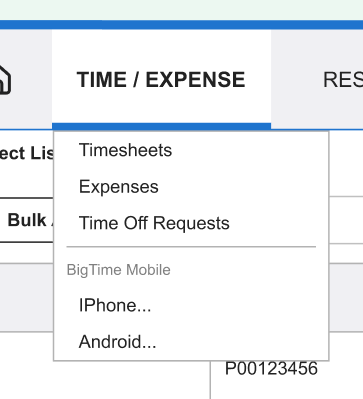Click the blue underline beneath TIME / EXPENSE
The height and width of the screenshot is (399, 363).
coord(161,126)
